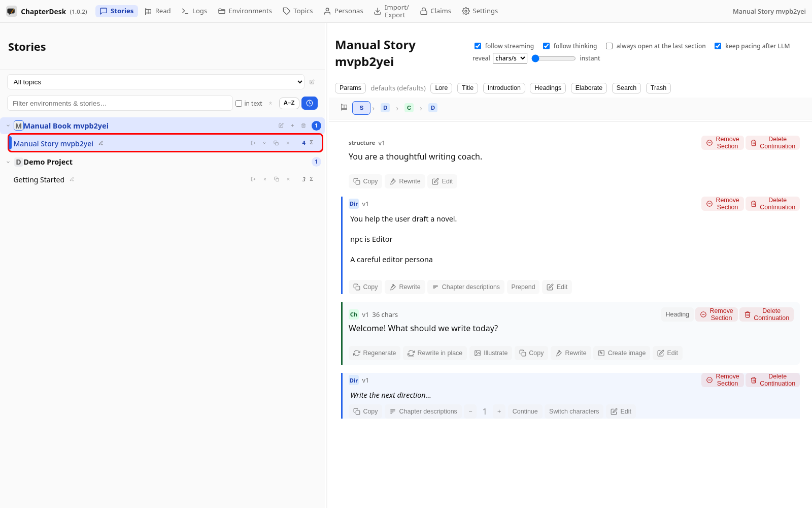Click the duplicate icon on Getting Started row
The width and height of the screenshot is (812, 508).
277,179
